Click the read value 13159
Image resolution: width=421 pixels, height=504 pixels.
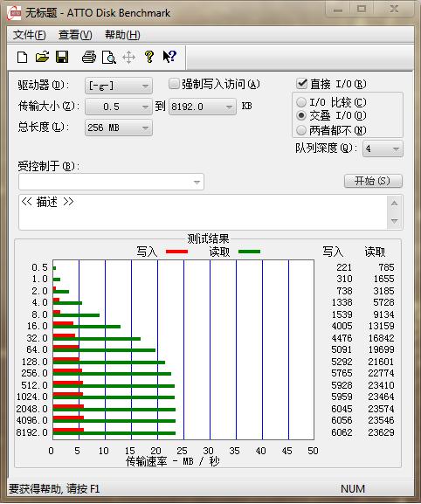(381, 326)
